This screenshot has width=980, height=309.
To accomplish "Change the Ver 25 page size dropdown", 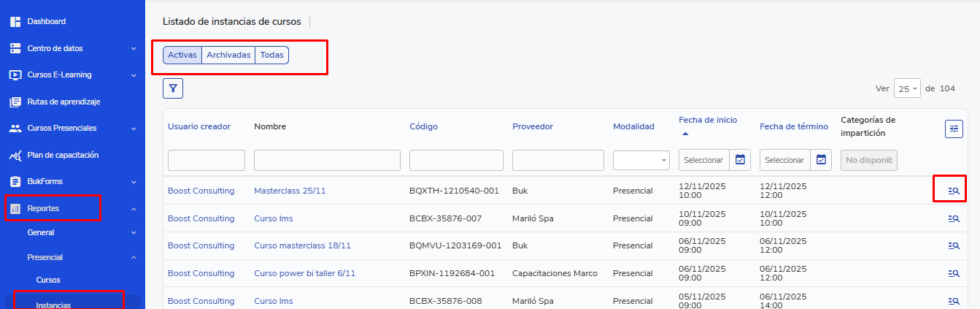I will point(907,88).
